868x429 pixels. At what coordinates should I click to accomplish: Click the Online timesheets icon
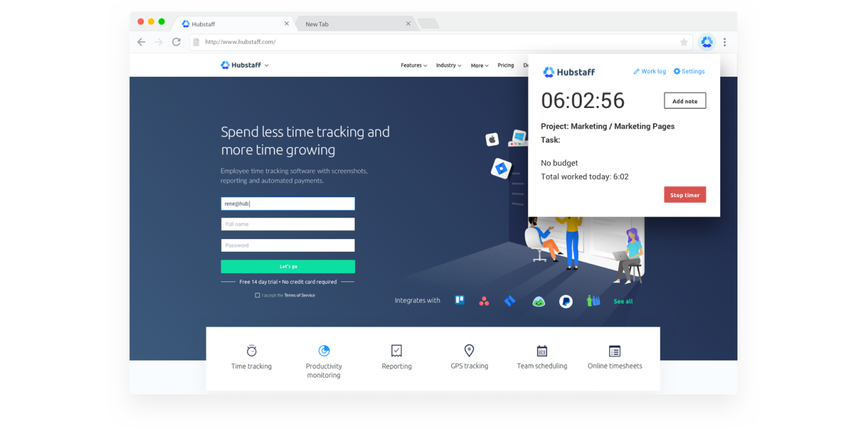click(614, 350)
